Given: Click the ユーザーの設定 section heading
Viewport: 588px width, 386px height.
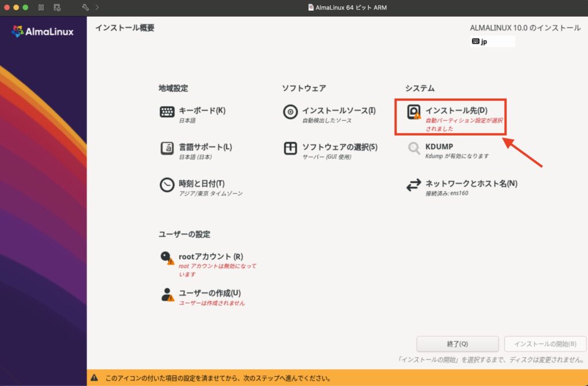Looking at the screenshot, I should pos(184,234).
